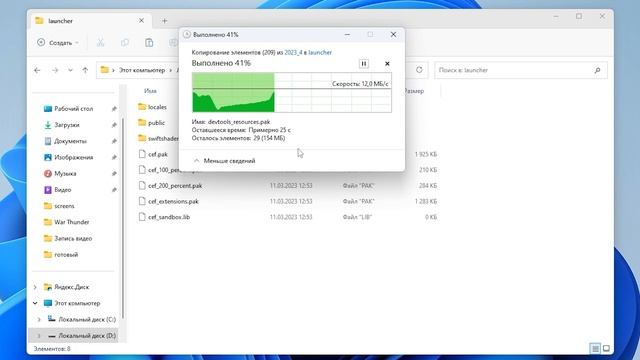Select Локальный диск (C:) label
Screen dimensions: 640x360
tap(87, 320)
